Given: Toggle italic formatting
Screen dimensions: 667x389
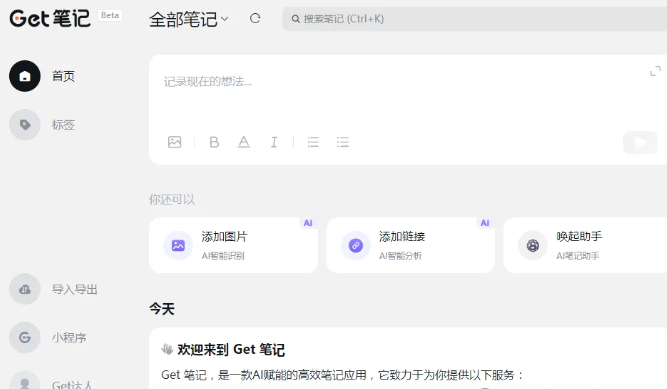Looking at the screenshot, I should tap(274, 142).
